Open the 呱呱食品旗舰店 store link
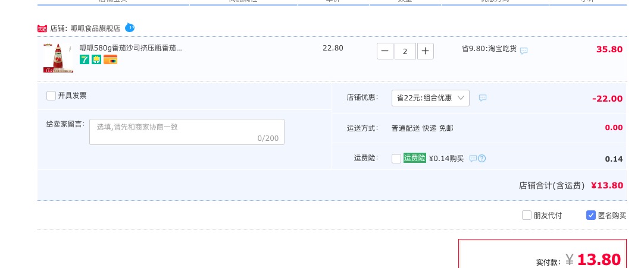This screenshot has height=268, width=644. [95, 29]
